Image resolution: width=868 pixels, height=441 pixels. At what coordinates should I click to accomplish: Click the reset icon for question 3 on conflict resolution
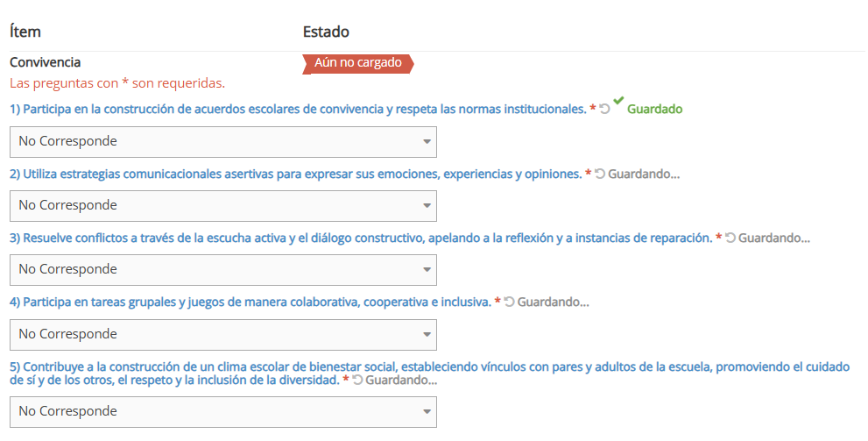[730, 238]
